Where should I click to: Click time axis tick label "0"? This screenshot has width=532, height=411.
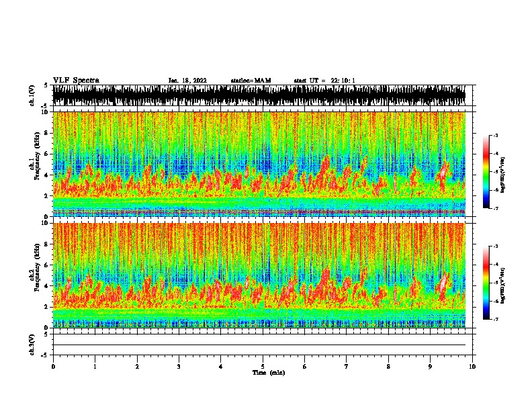coord(53,367)
